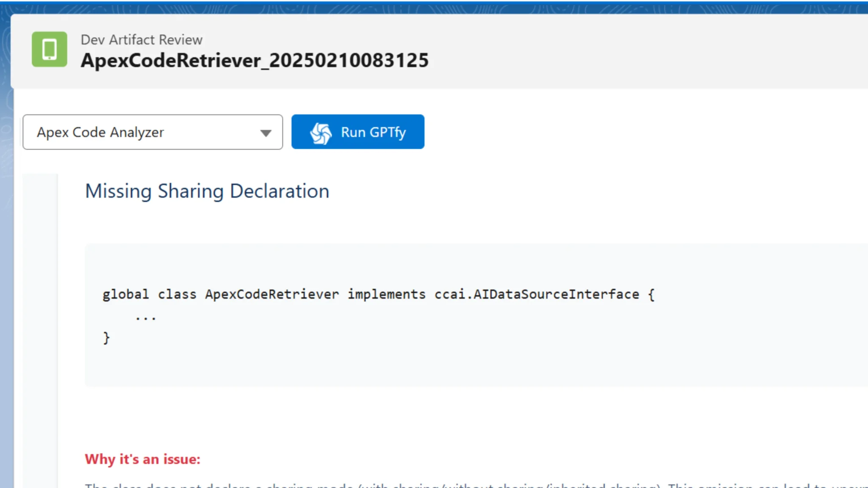
Task: Click the ellipsis line inside the code block
Action: (146, 317)
